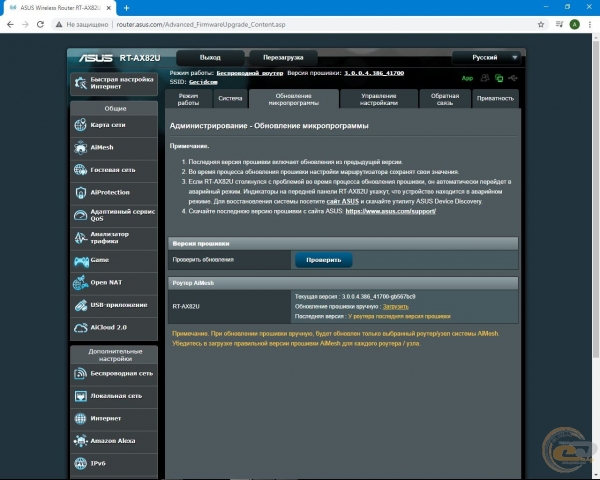Open Локальная сеть LAN icon
Image resolution: width=600 pixels, height=480 pixels.
click(x=80, y=396)
